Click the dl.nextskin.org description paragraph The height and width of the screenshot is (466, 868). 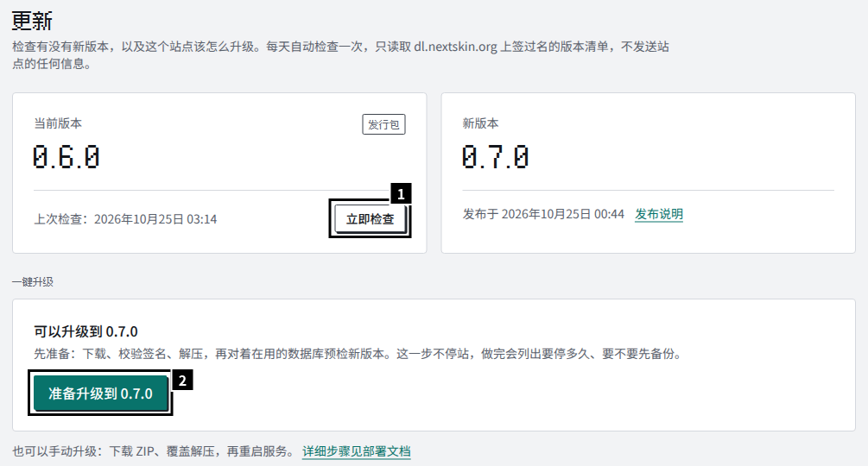[x=340, y=54]
